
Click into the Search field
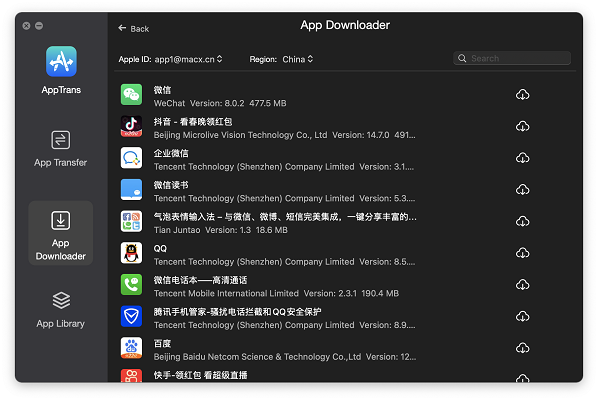tap(512, 58)
